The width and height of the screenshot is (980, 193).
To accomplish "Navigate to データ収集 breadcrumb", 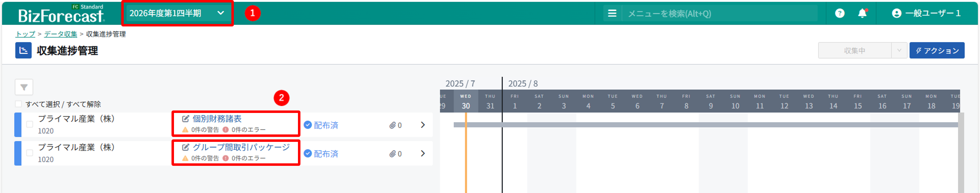I will pyautogui.click(x=60, y=34).
